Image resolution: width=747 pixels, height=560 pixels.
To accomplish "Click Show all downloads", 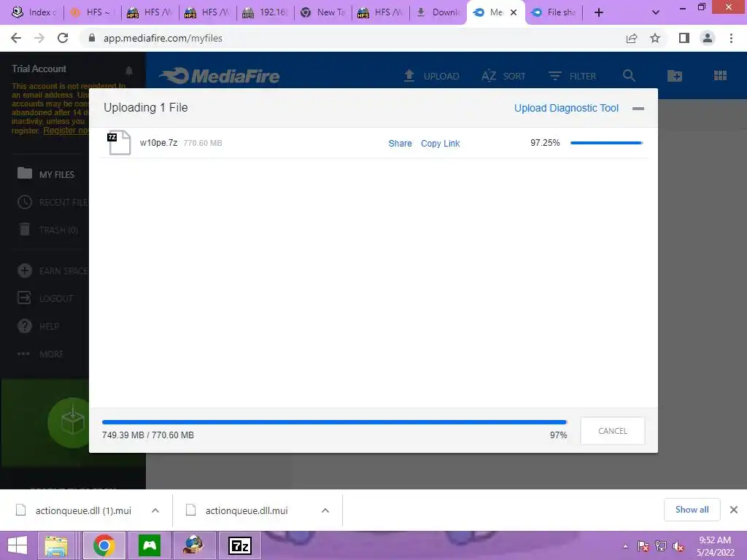I will 692,510.
